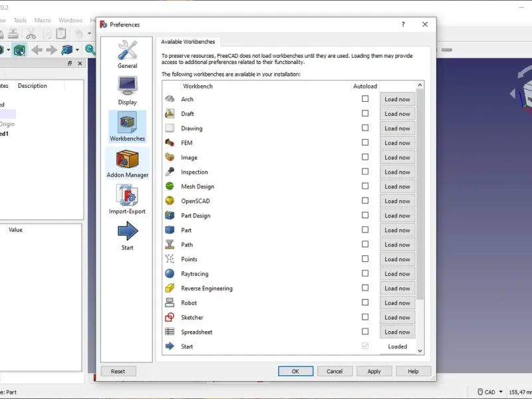
Task: Click the Reverse Engineering workbench icon
Action: pos(170,289)
